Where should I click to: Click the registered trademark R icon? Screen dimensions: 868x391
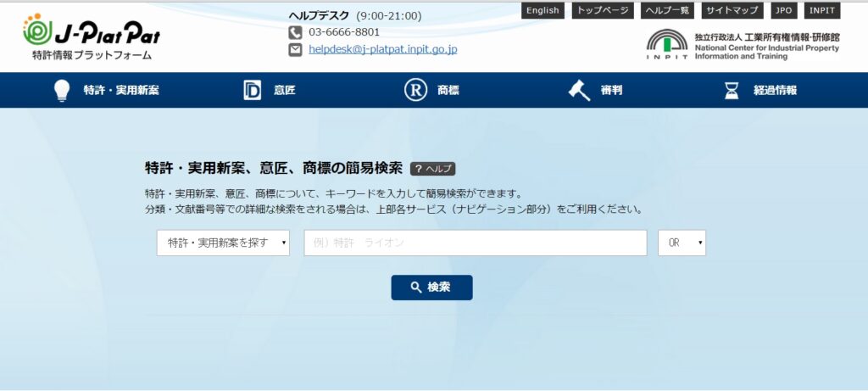pyautogui.click(x=415, y=90)
